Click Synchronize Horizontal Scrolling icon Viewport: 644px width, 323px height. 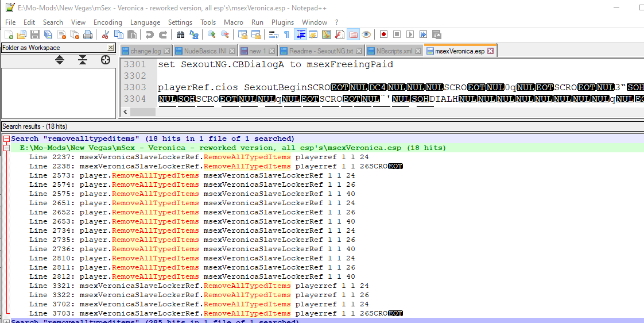pos(256,34)
